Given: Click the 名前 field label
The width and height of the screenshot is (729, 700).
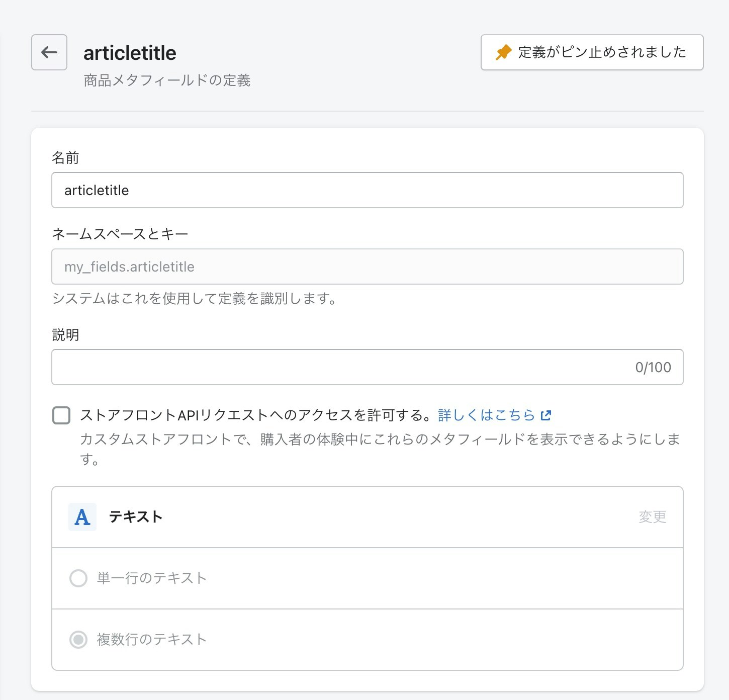Looking at the screenshot, I should point(65,157).
